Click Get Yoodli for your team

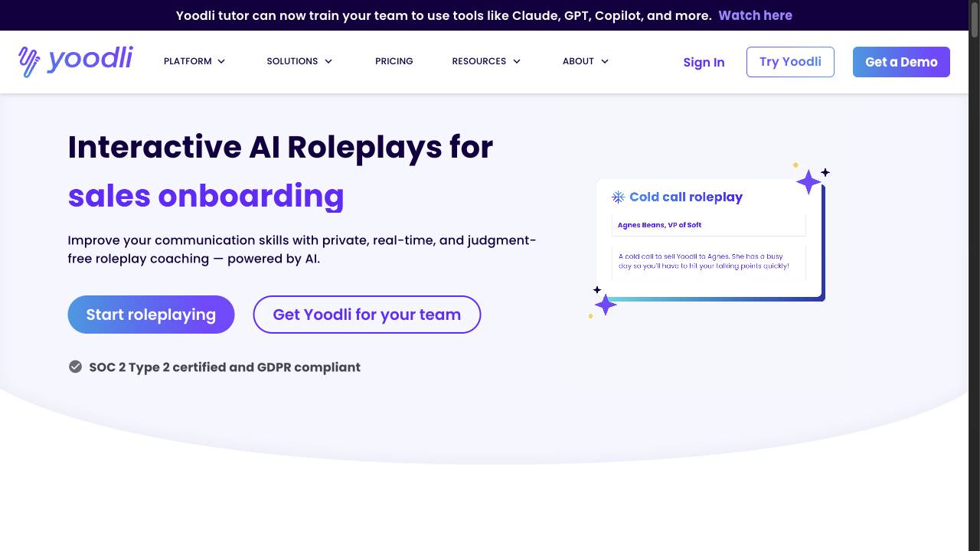367,315
